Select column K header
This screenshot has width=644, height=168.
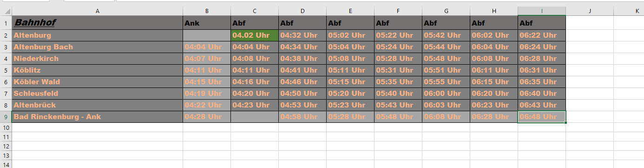tap(629, 11)
